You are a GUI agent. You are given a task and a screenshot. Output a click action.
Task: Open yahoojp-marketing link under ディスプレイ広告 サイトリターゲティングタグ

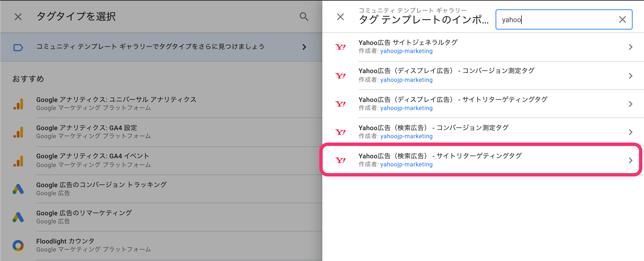coord(406,108)
